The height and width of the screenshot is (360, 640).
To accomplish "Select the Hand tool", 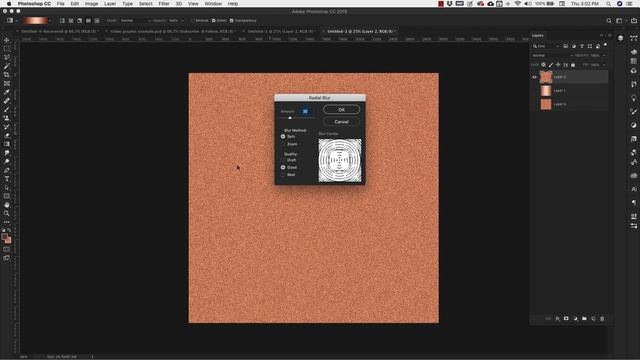I will point(7,205).
